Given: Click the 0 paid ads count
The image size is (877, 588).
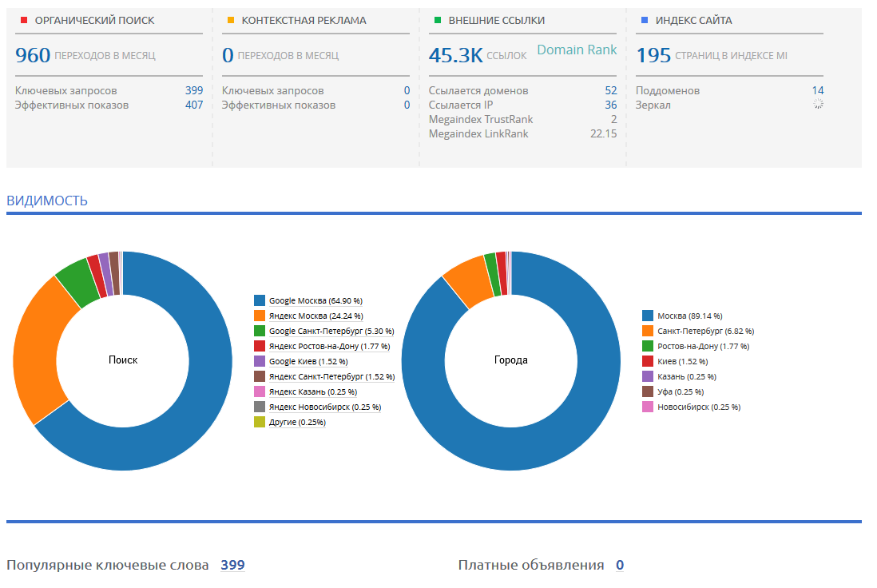Looking at the screenshot, I should tap(620, 565).
